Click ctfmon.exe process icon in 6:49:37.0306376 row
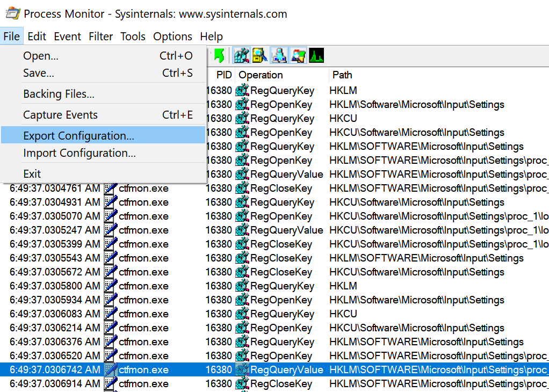The height and width of the screenshot is (392, 549). tap(111, 342)
